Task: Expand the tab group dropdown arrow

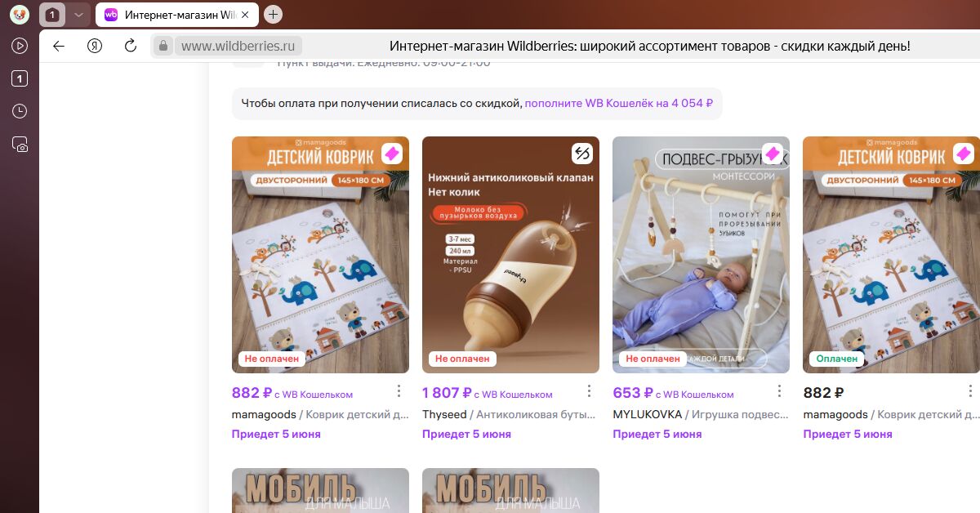Action: click(78, 15)
